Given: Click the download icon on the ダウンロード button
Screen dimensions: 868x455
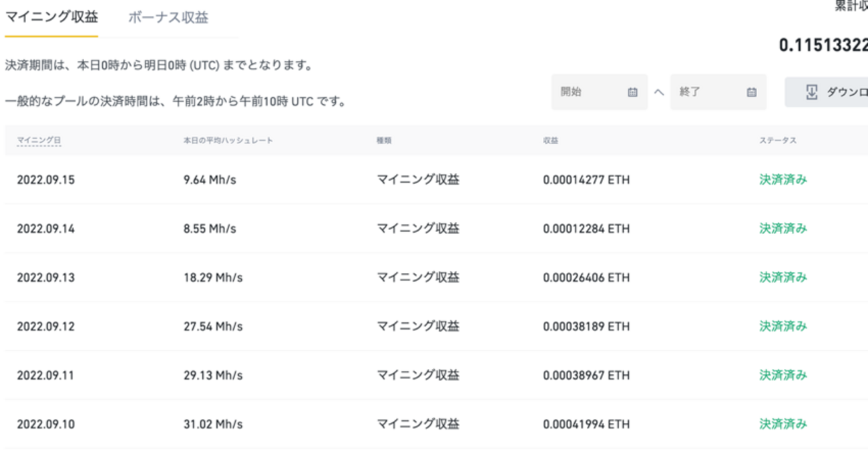Looking at the screenshot, I should 811,91.
